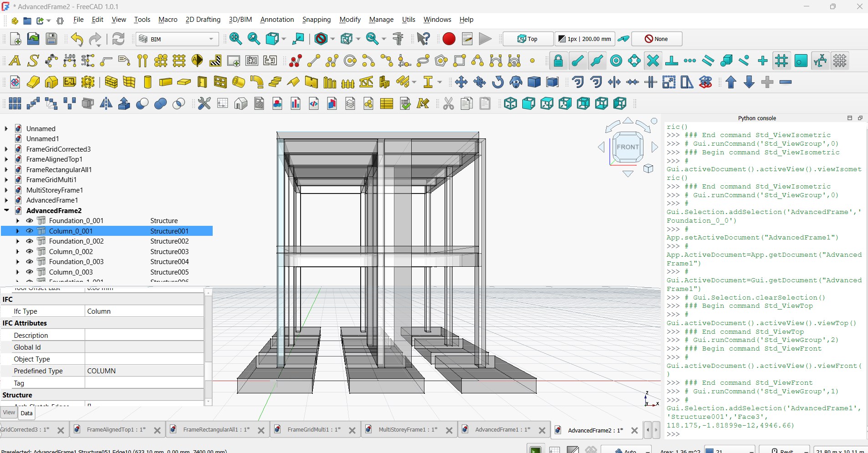This screenshot has height=453, width=868.
Task: Close the MultiStoreyFrame1 document tab
Action: [x=449, y=430]
